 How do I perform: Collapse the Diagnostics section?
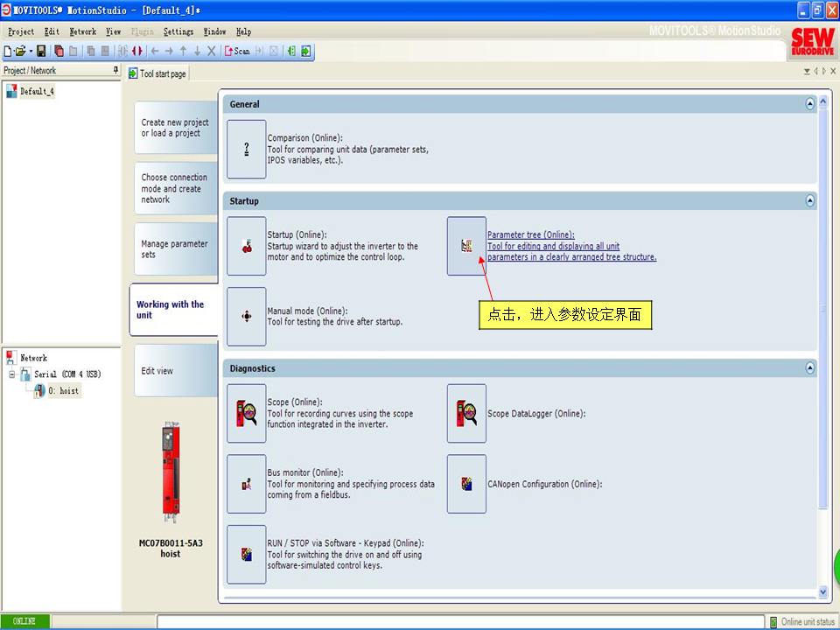tap(810, 368)
